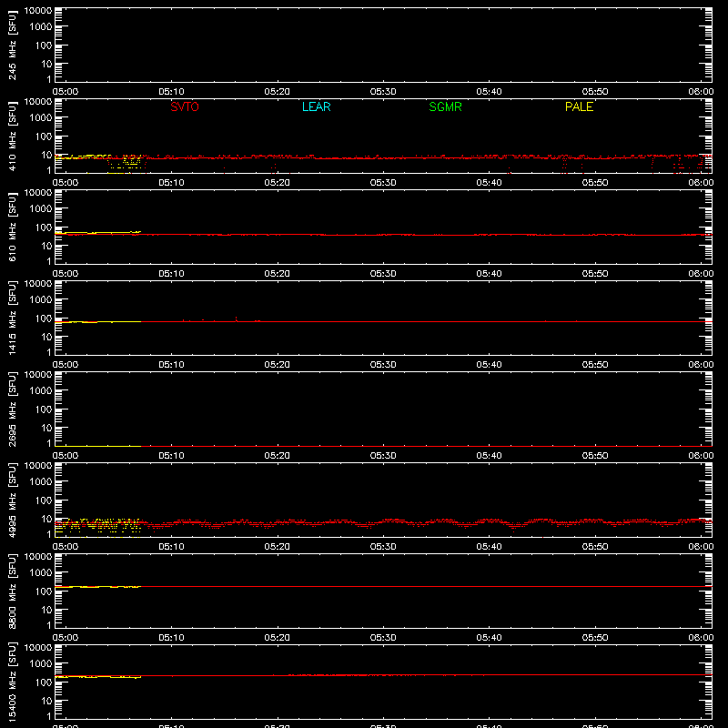Click the 05:20 time label below 1415 MHz plot
Screen dimensions: 728x728
278,365
